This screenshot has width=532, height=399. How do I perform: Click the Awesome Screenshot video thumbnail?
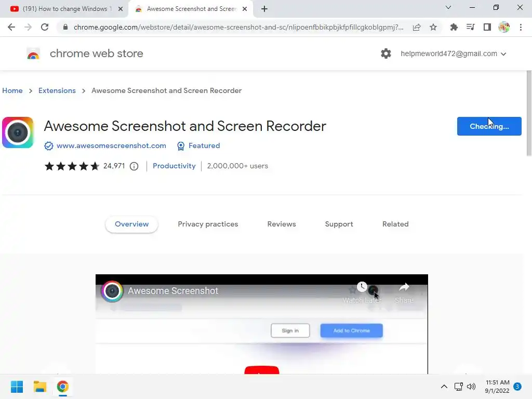262,324
